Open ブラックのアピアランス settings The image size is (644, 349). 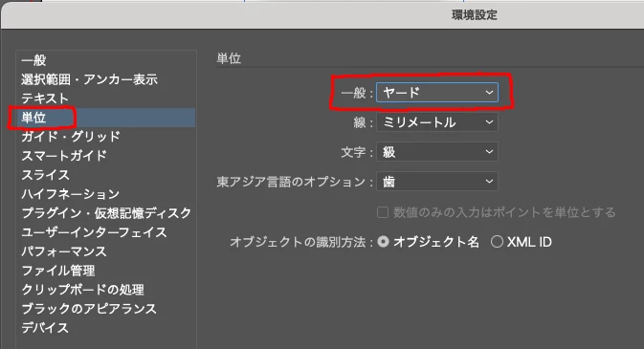pos(89,308)
